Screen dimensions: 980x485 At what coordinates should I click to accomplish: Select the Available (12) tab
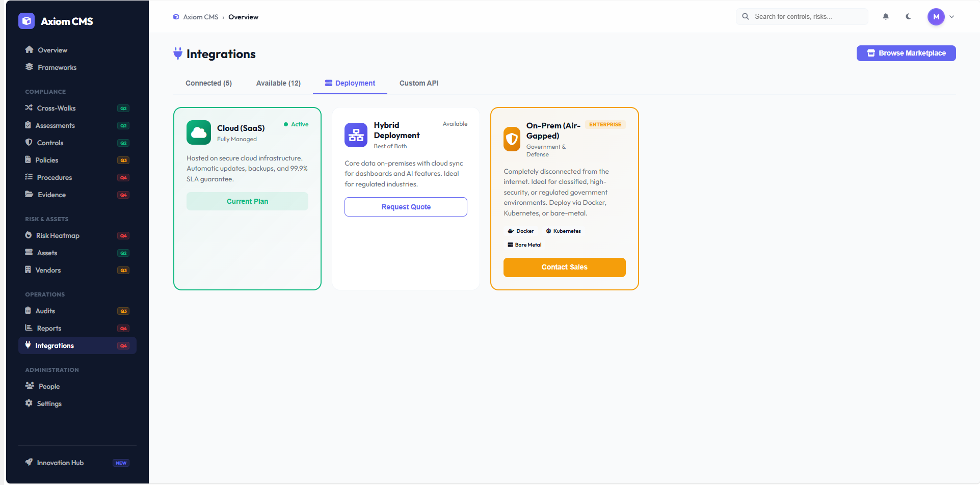coord(278,83)
